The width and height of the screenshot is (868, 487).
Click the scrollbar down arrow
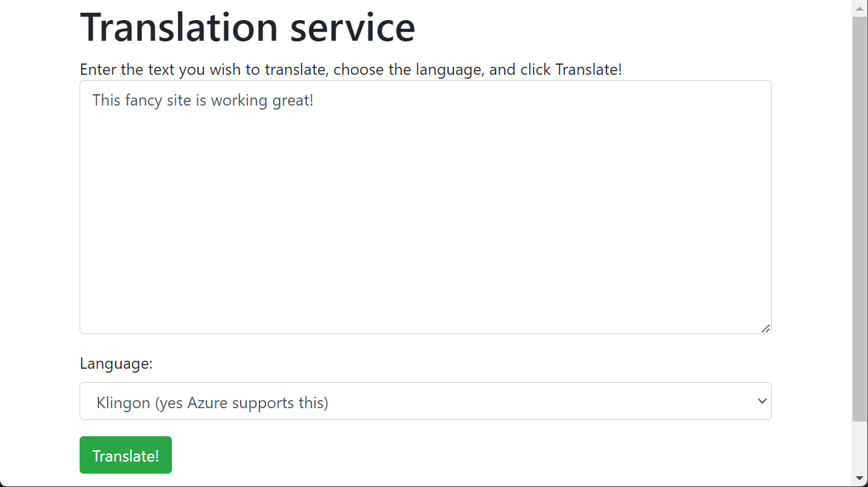[x=859, y=478]
